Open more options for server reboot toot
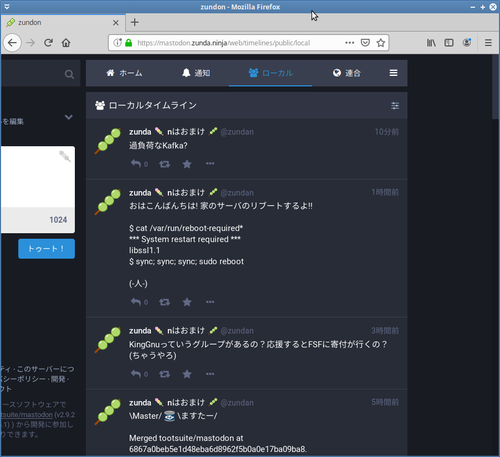The width and height of the screenshot is (500, 457). point(210,302)
